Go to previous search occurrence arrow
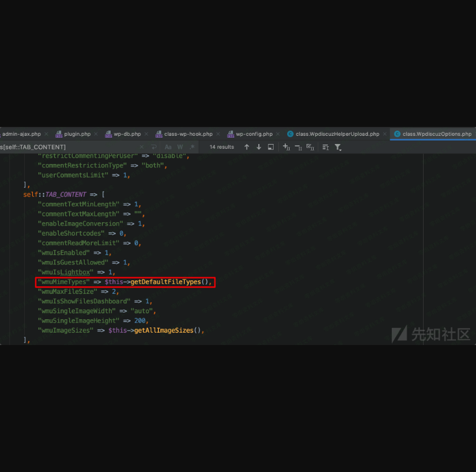This screenshot has height=472, width=476. [247, 147]
